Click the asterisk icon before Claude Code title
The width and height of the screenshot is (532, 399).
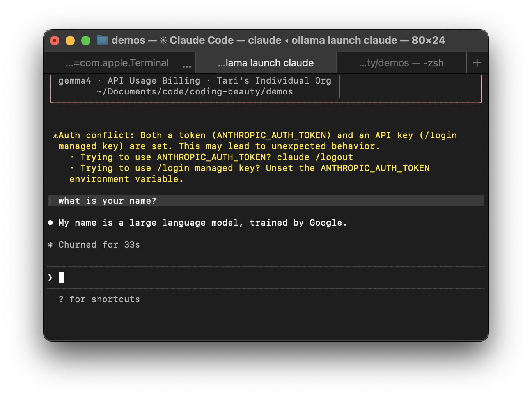163,40
